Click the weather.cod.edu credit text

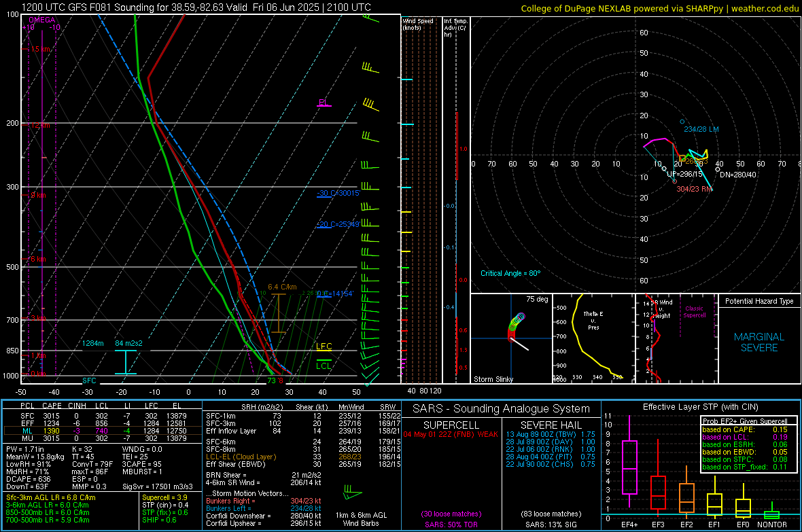click(x=765, y=8)
